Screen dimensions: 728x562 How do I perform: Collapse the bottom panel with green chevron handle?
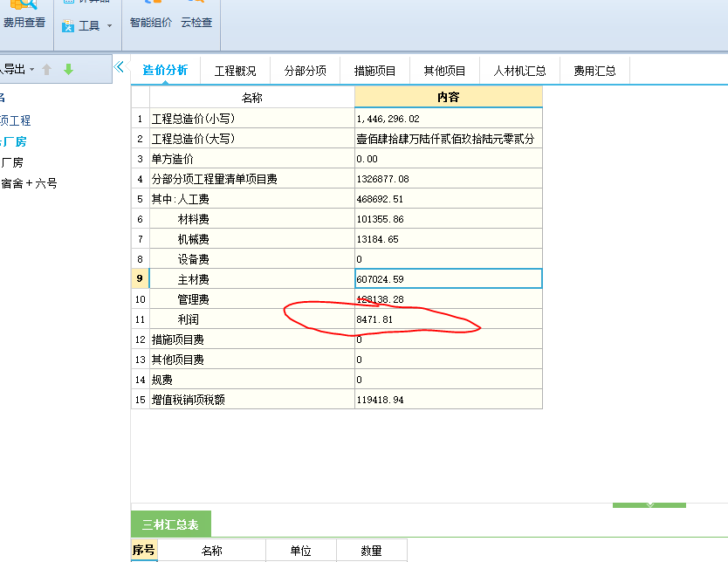coord(649,505)
